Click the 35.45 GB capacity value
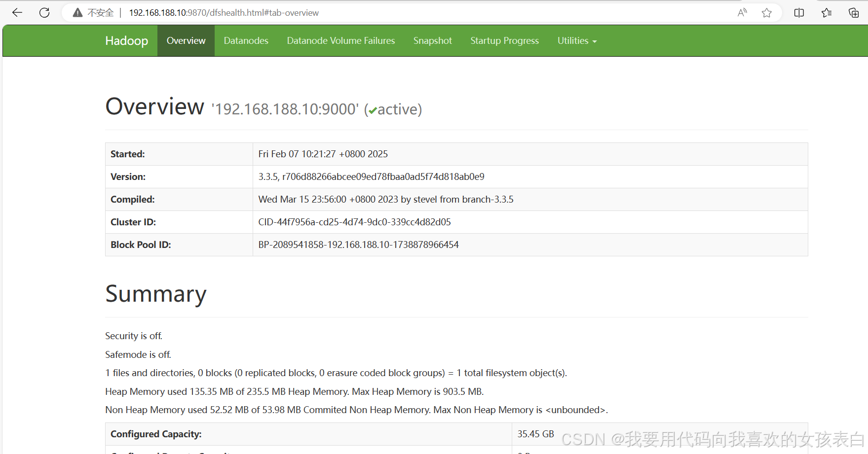Viewport: 868px width, 454px height. coord(536,434)
